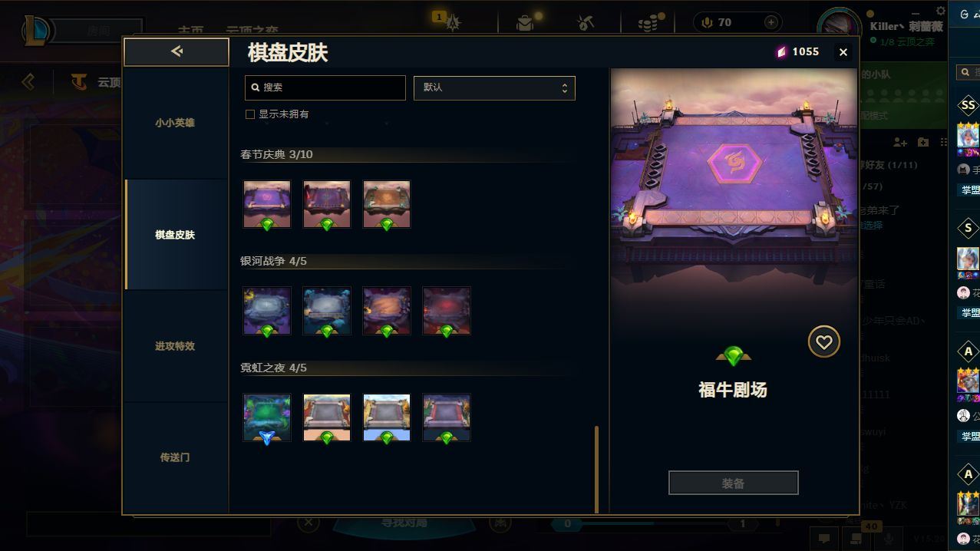Select the green board in 霓虹之夜
Viewport: 980px width, 551px height.
(x=267, y=417)
